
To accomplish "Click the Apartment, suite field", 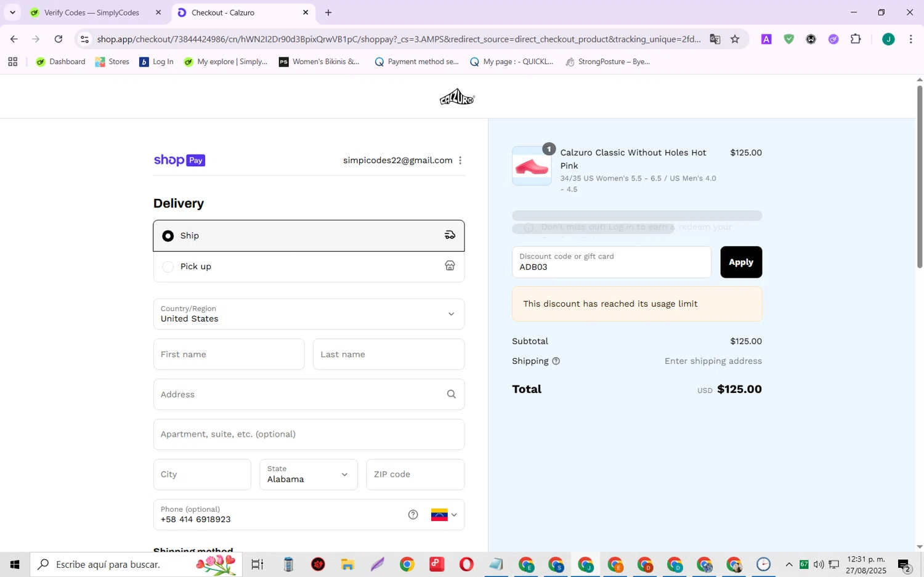I will pos(309,434).
